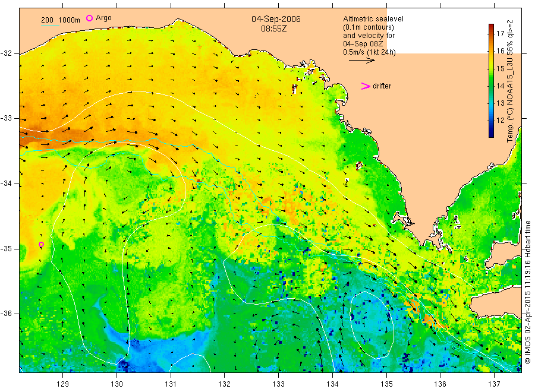The image size is (535, 392).
Task: Click the '130' longitude axis label
Action: click(117, 384)
